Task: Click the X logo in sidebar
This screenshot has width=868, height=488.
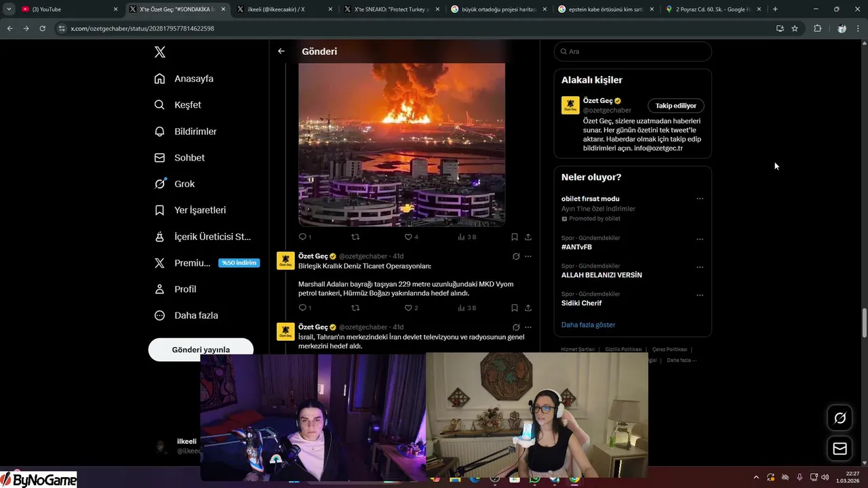Action: pos(159,52)
